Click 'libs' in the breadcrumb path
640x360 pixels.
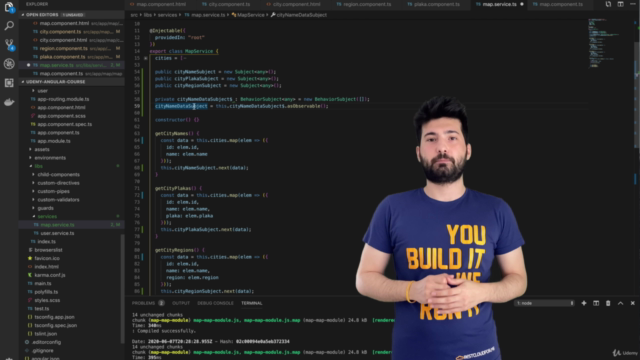[148, 15]
